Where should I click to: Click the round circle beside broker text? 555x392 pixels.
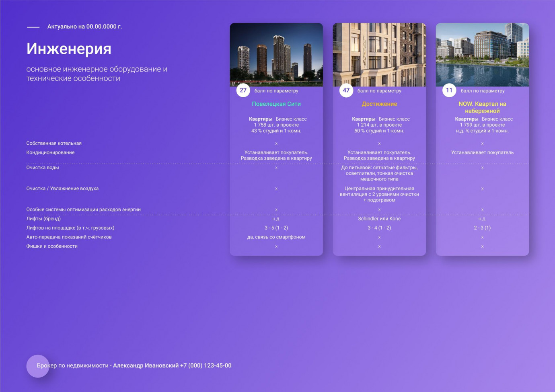(x=38, y=366)
